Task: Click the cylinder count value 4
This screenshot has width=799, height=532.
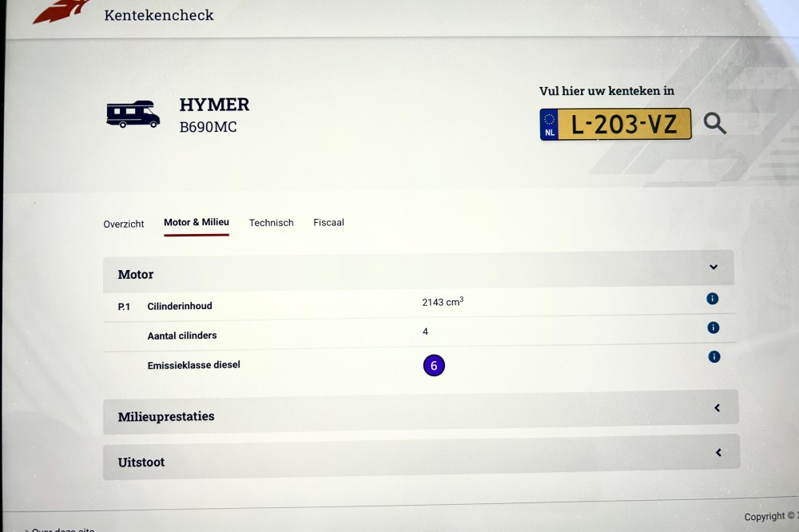Action: click(x=426, y=332)
